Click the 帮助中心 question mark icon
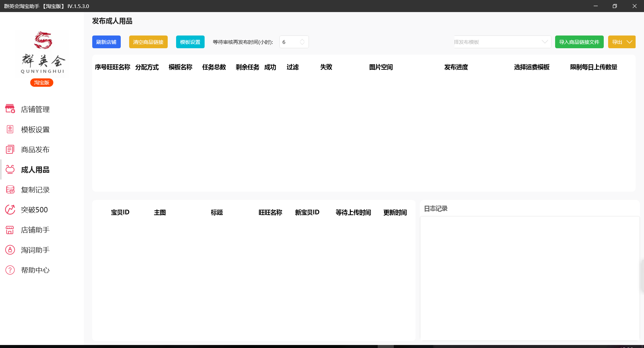The image size is (644, 348). [x=10, y=270]
